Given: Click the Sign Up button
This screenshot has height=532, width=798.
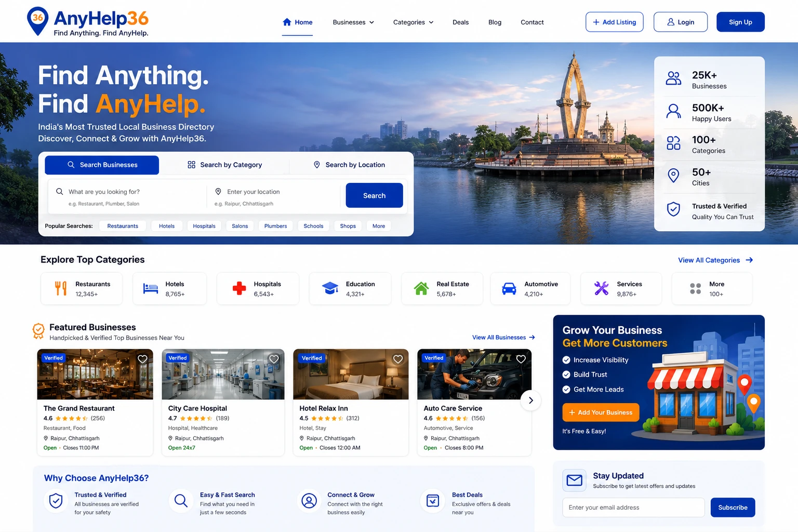Looking at the screenshot, I should tap(740, 22).
